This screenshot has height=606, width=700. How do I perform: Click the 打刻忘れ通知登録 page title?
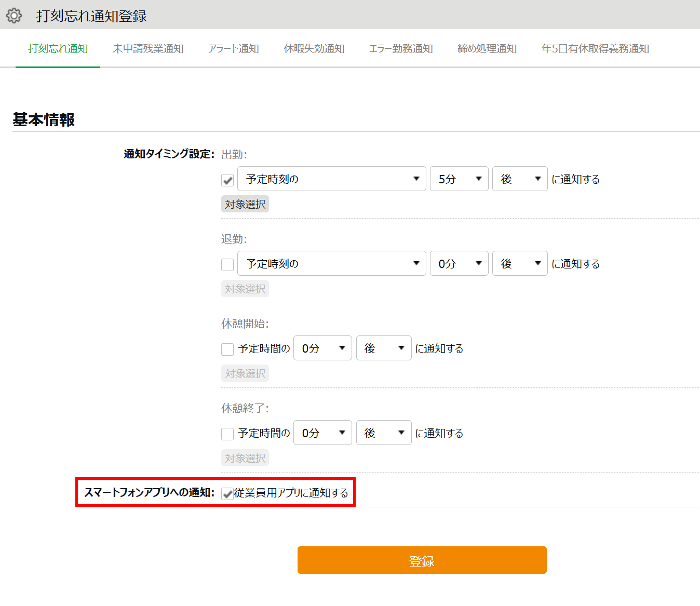tap(91, 16)
